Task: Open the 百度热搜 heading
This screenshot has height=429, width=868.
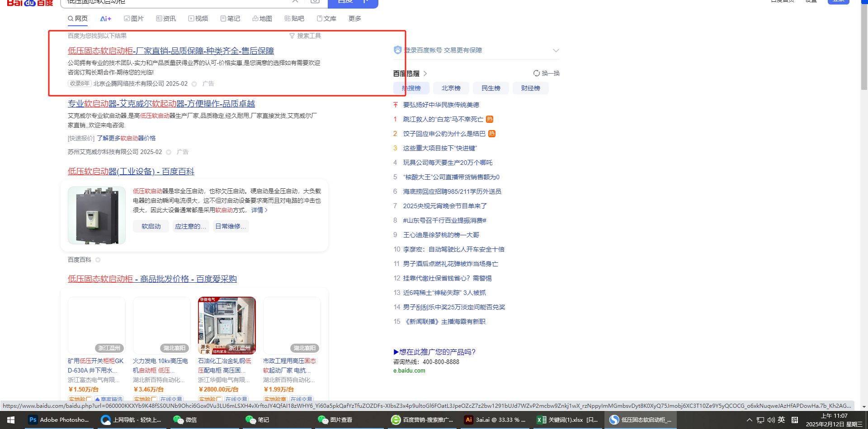Action: coord(410,73)
